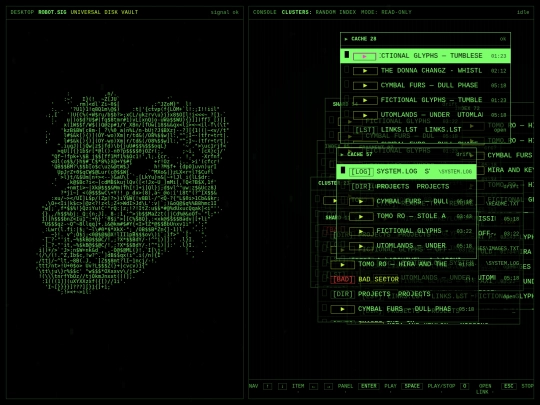This screenshot has width=540, height=405.
Task: Click the OK status in Cache 28
Action: pos(503,39)
